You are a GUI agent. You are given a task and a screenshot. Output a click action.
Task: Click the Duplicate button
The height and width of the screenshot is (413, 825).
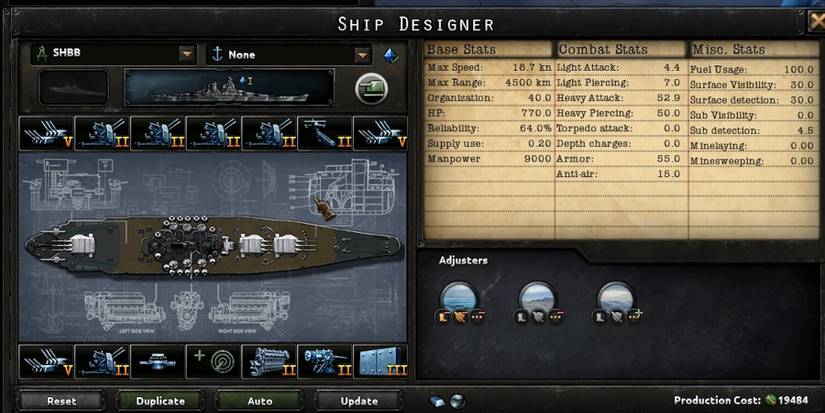[x=160, y=401]
